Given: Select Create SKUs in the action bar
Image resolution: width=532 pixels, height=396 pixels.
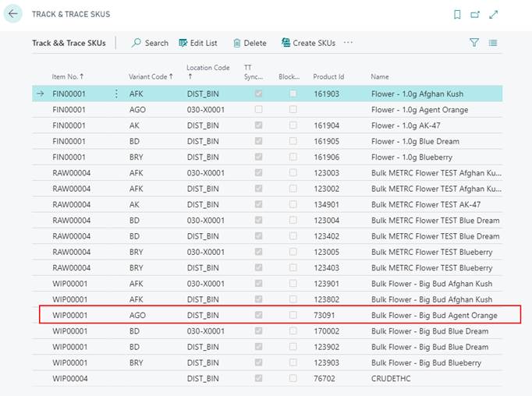Looking at the screenshot, I should [308, 43].
